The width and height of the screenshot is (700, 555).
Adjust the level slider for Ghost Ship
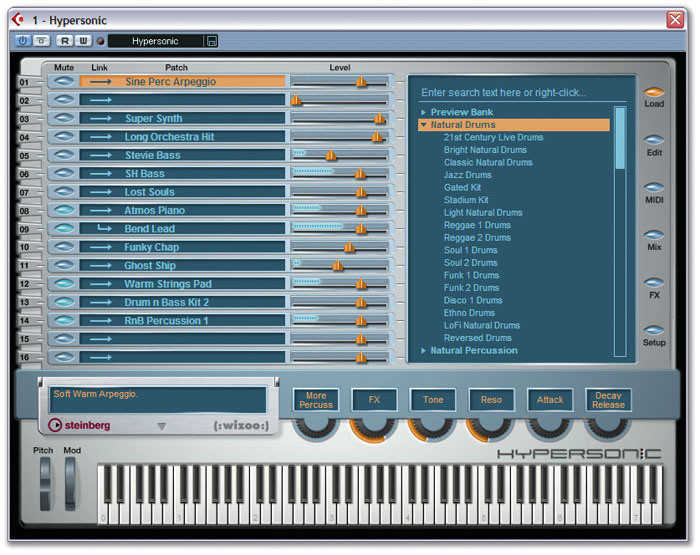click(338, 266)
